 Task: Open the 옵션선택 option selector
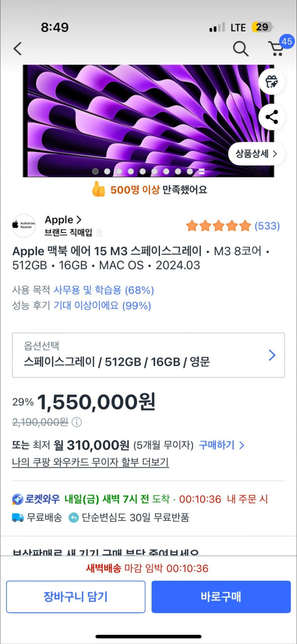pos(148,355)
